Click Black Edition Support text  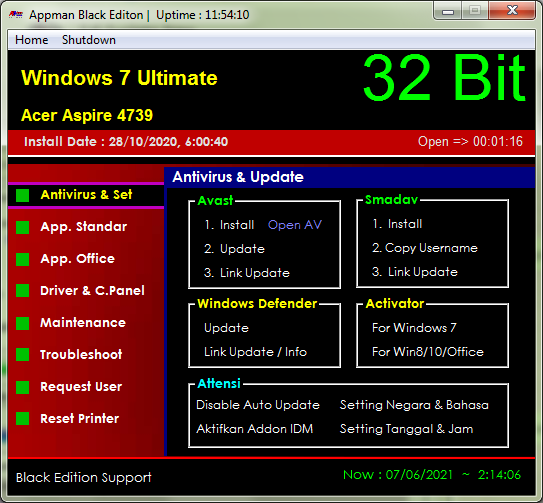(84, 477)
